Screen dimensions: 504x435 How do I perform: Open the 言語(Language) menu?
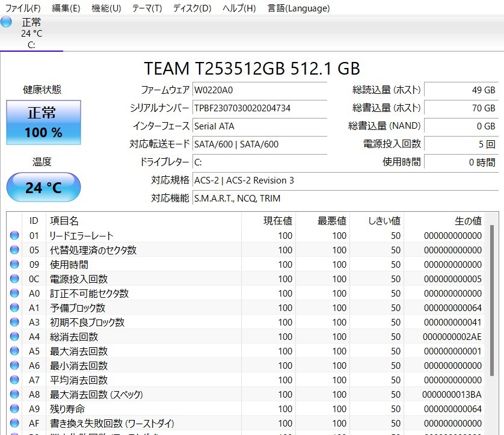click(x=298, y=8)
